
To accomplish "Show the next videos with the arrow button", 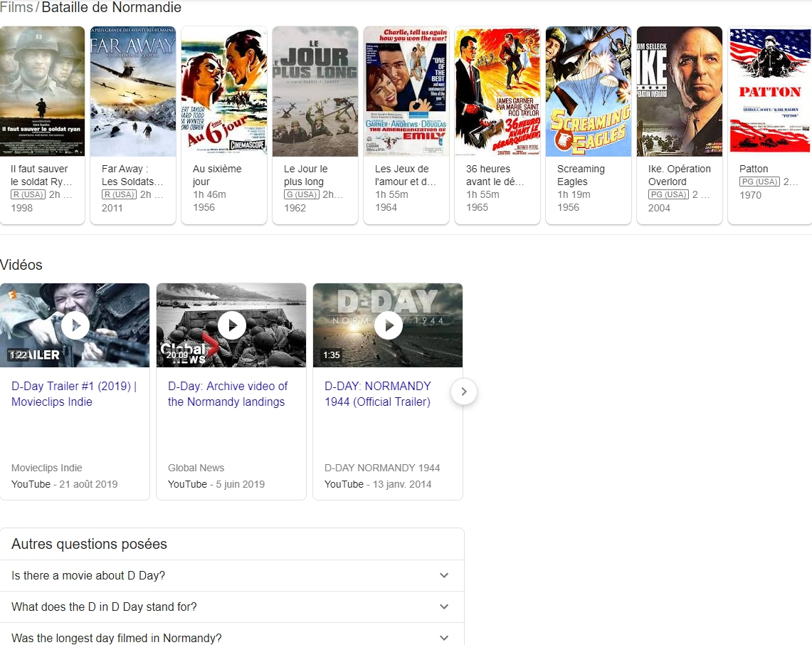I will coord(464,392).
